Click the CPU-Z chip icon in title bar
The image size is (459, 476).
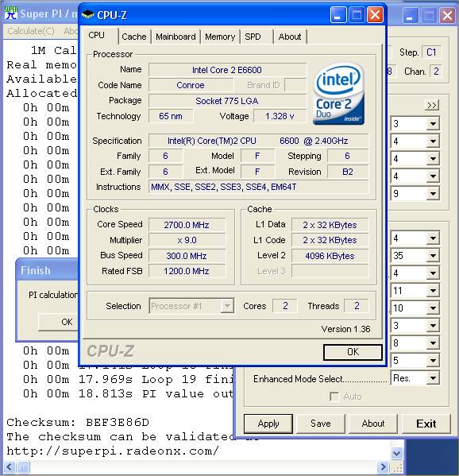pyautogui.click(x=87, y=14)
